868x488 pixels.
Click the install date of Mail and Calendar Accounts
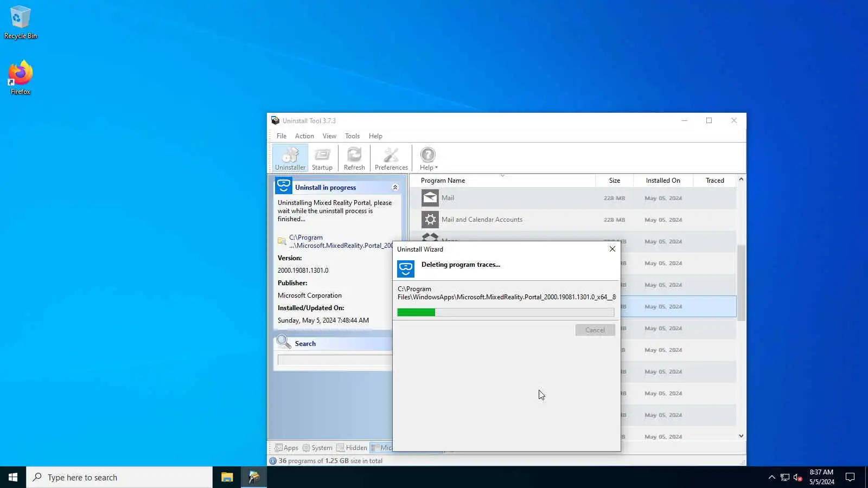pyautogui.click(x=663, y=220)
